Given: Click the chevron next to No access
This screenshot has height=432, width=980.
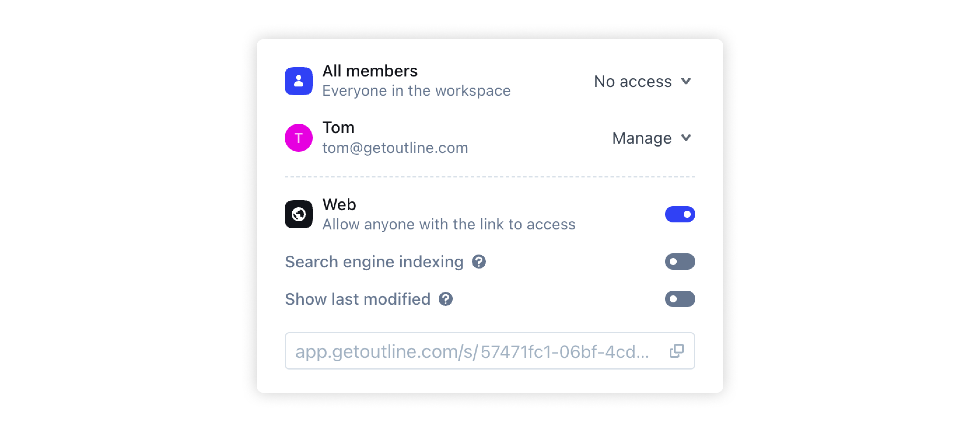Looking at the screenshot, I should coord(686,81).
